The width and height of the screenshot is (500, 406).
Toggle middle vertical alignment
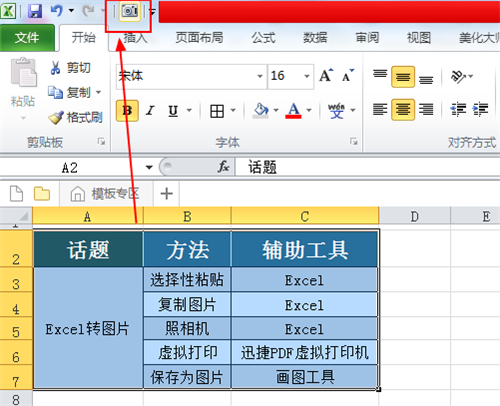coord(403,77)
